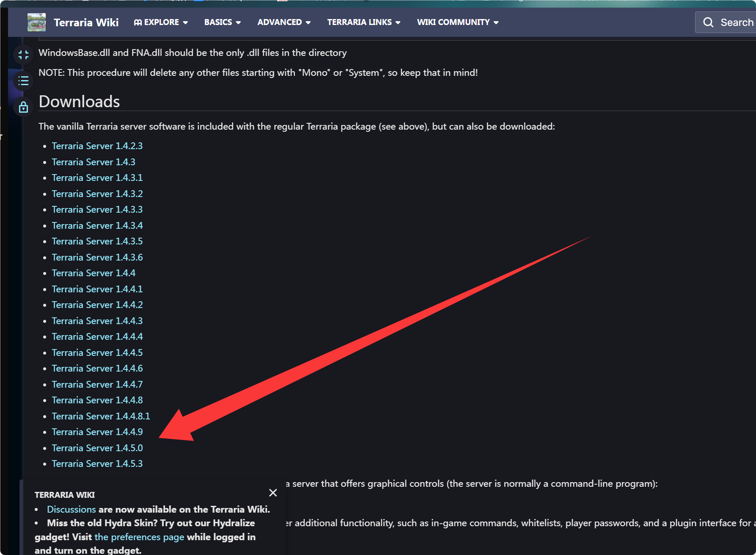Click the Search input field
The width and height of the screenshot is (756, 555).
726,22
